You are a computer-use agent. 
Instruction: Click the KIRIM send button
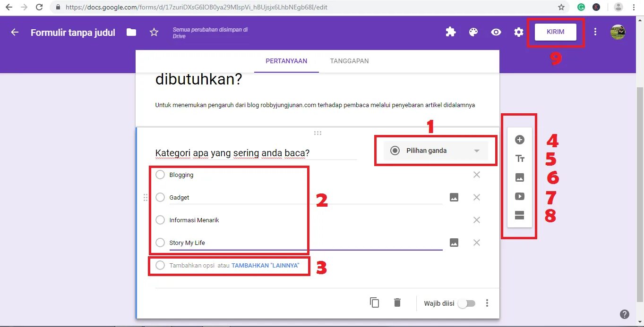coord(556,32)
